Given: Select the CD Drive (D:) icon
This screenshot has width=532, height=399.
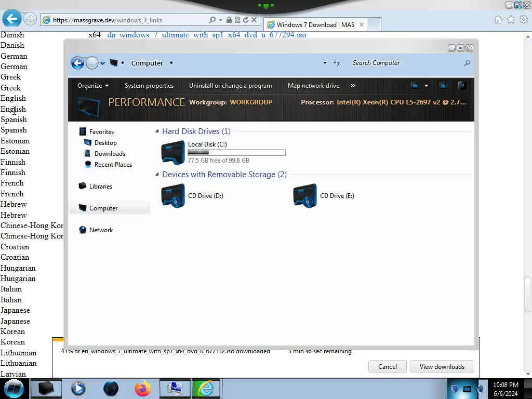Looking at the screenshot, I should tap(173, 196).
